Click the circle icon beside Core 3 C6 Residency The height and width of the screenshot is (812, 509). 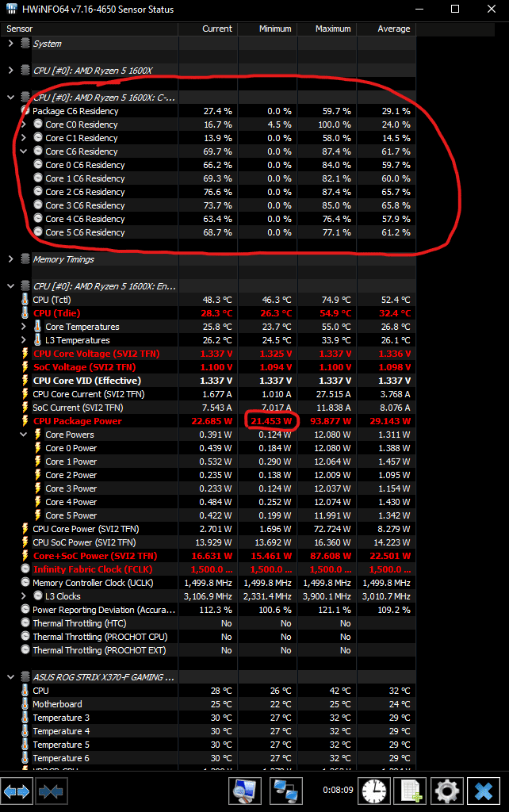[38, 205]
